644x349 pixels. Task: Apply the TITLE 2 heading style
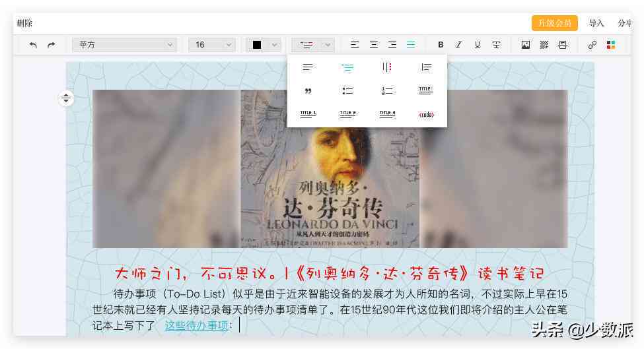tap(347, 114)
